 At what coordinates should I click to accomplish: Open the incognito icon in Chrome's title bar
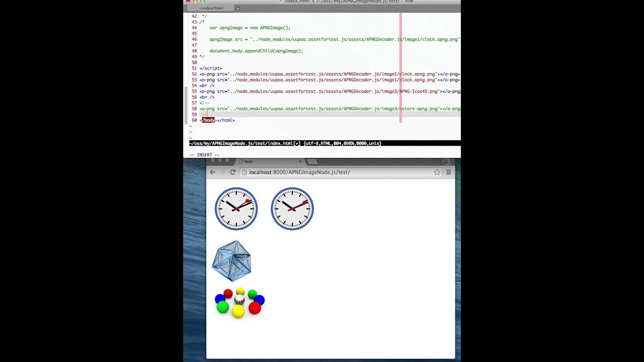[x=446, y=161]
